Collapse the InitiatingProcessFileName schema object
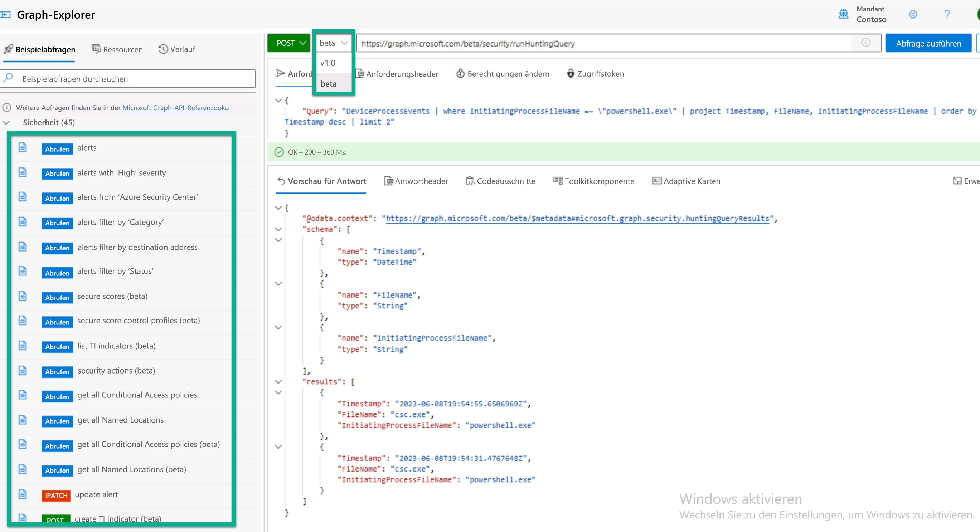The image size is (980, 532). [x=278, y=327]
